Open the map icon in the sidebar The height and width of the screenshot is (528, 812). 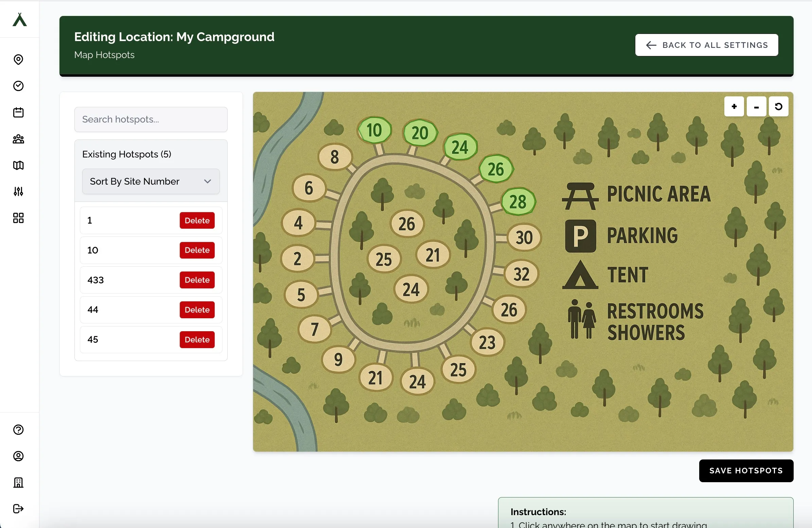pos(18,165)
